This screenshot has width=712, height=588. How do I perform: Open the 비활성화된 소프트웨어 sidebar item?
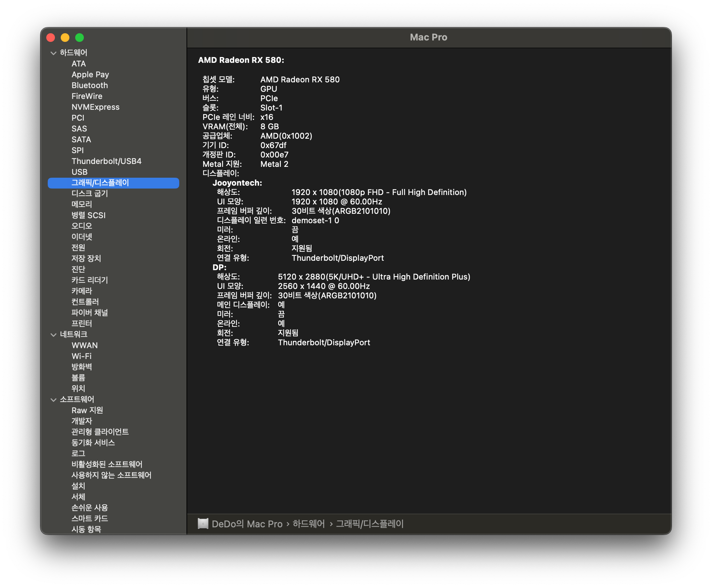coord(107,464)
